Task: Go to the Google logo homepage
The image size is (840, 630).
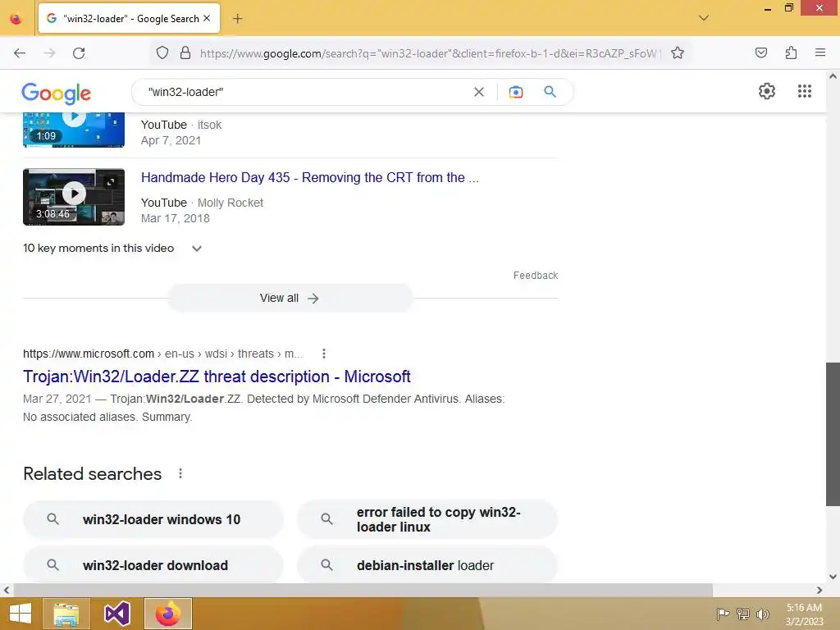Action: [57, 94]
